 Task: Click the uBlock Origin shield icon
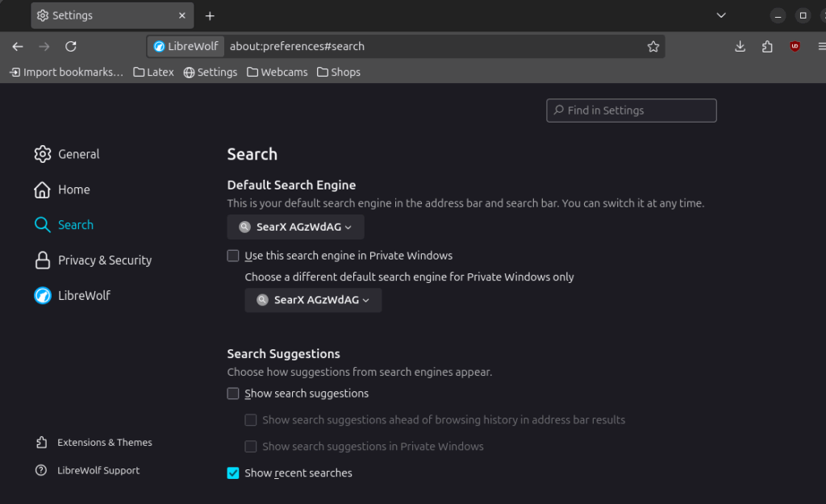[x=795, y=47]
